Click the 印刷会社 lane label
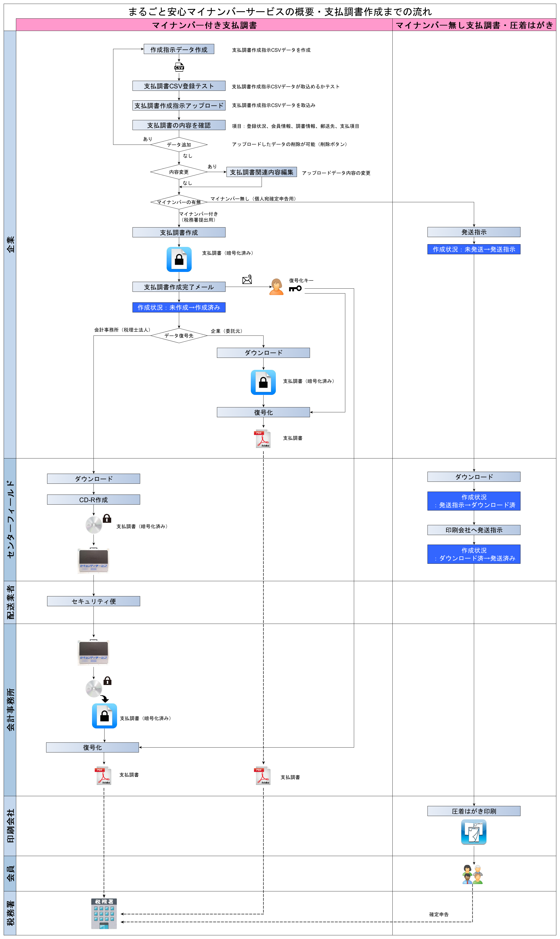Image resolution: width=560 pixels, height=939 pixels. tap(10, 826)
